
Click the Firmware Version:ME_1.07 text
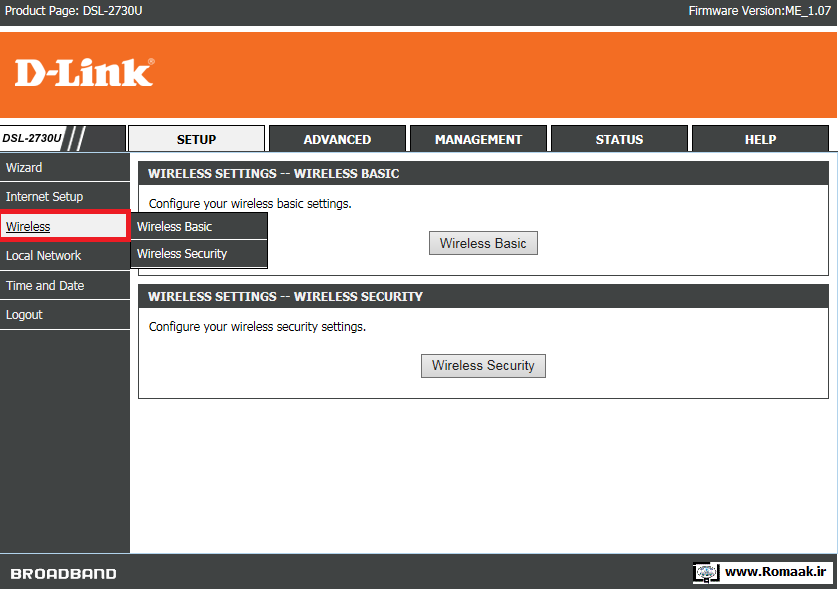point(759,11)
